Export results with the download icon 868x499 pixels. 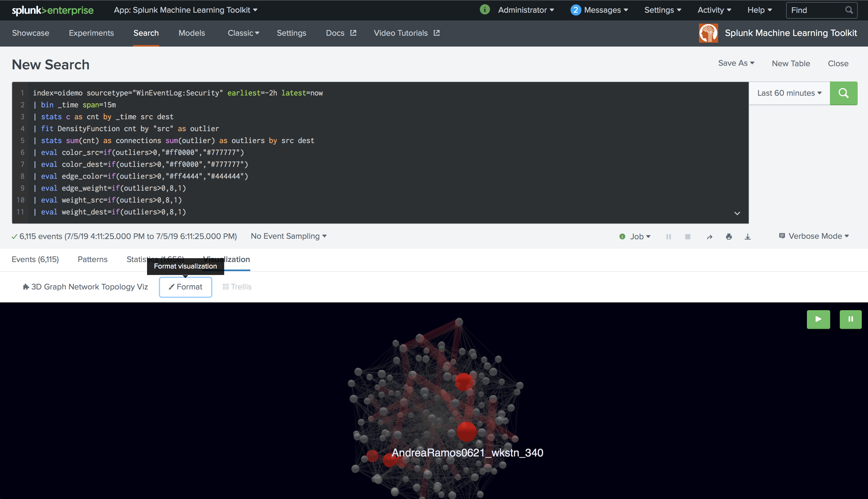tap(748, 236)
